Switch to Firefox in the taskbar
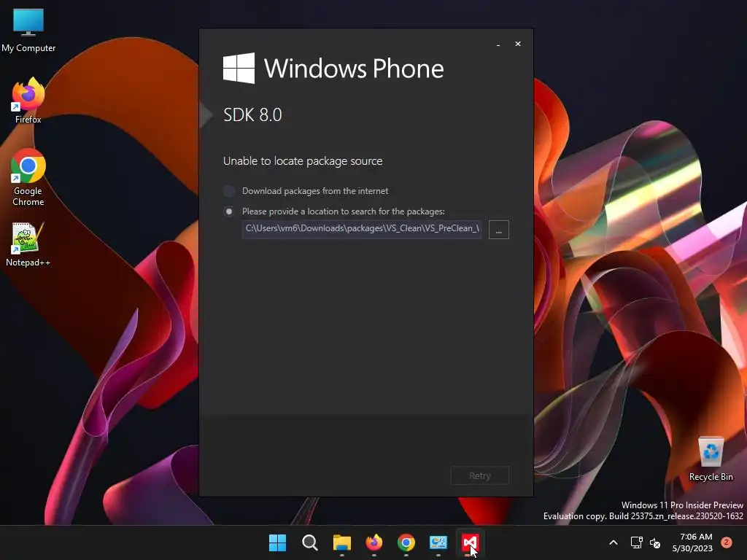 pos(374,542)
